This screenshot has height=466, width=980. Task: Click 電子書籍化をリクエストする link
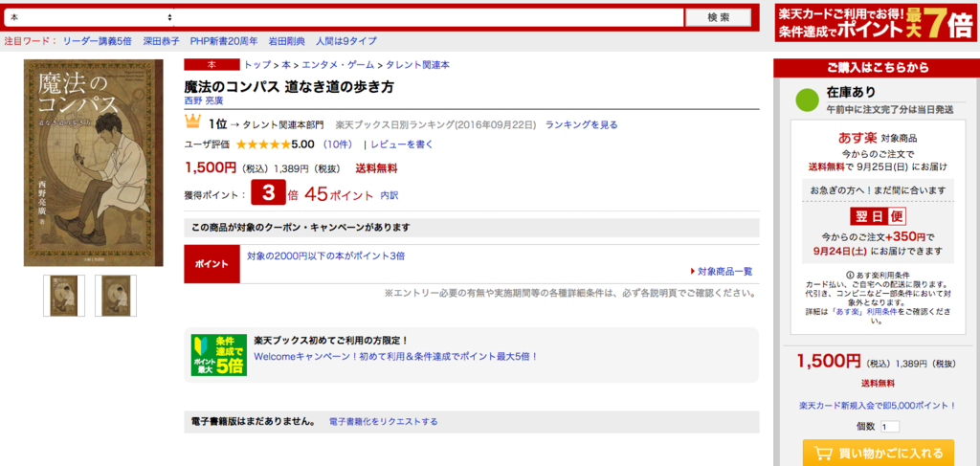coord(383,422)
